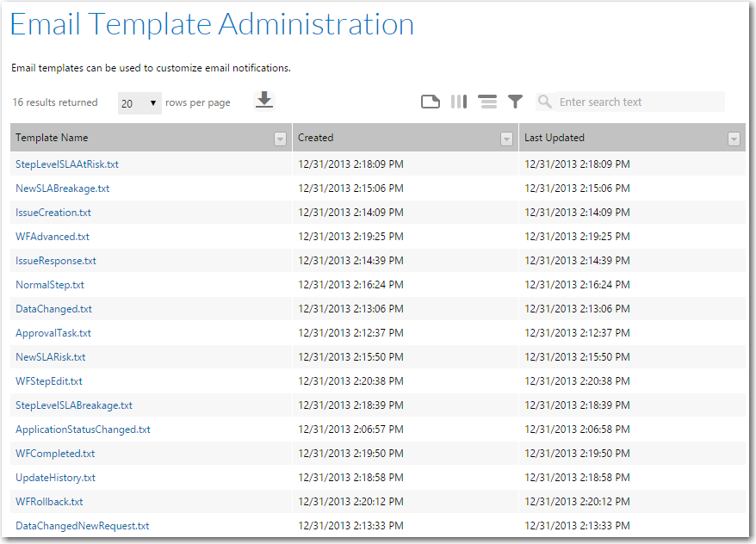This screenshot has height=544, width=756.
Task: Click the Enter search text field
Action: coord(640,102)
